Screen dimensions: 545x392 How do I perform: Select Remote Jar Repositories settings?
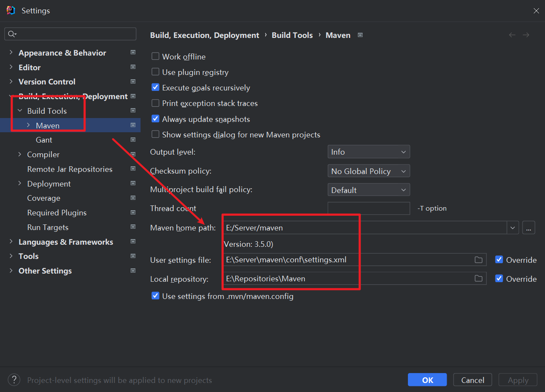pos(70,169)
